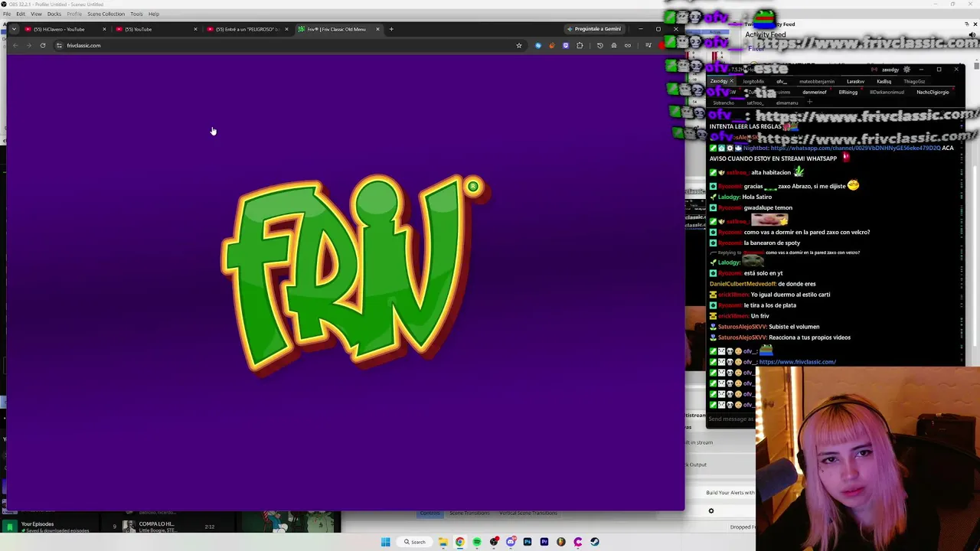
Task: Click the Pregúntale a Gemini button
Action: 594,29
